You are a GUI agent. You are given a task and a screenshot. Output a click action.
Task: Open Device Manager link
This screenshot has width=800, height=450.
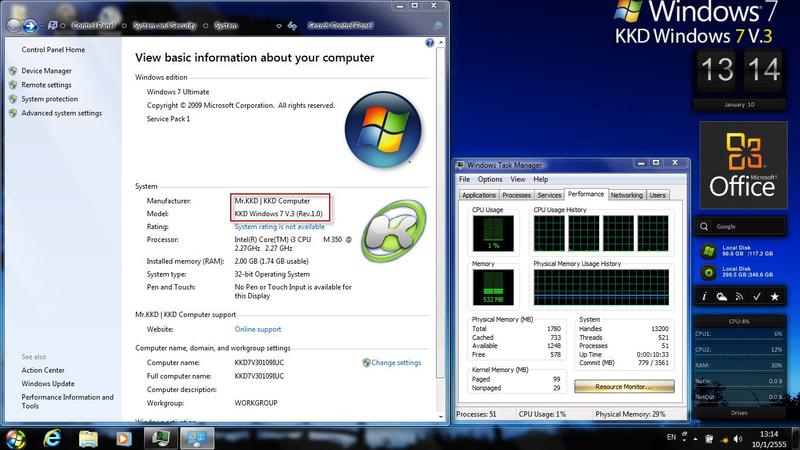pos(46,71)
